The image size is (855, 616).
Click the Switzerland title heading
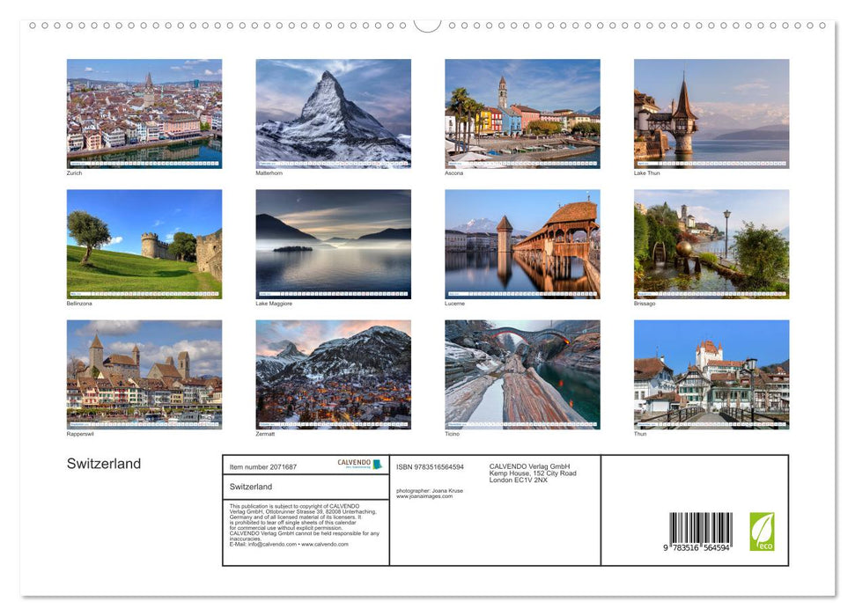click(x=103, y=463)
